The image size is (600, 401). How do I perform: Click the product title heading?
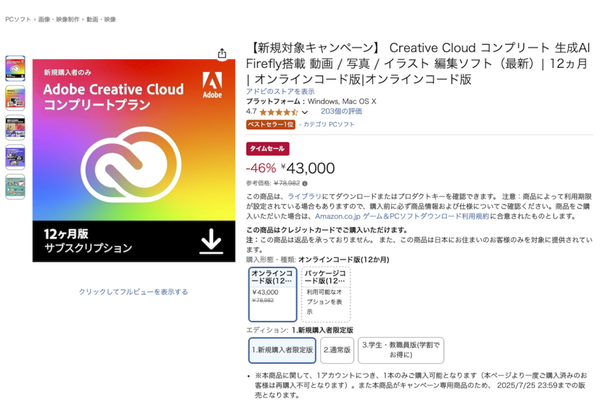tap(418, 64)
